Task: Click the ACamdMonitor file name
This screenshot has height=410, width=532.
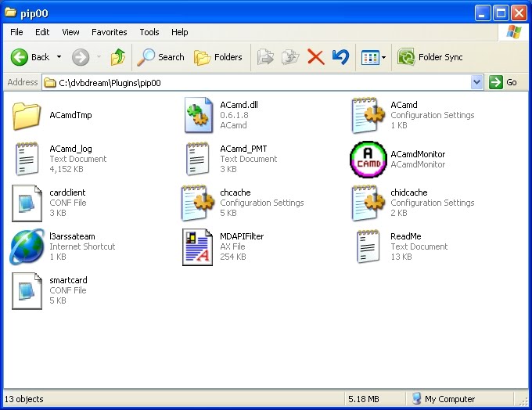Action: click(418, 154)
